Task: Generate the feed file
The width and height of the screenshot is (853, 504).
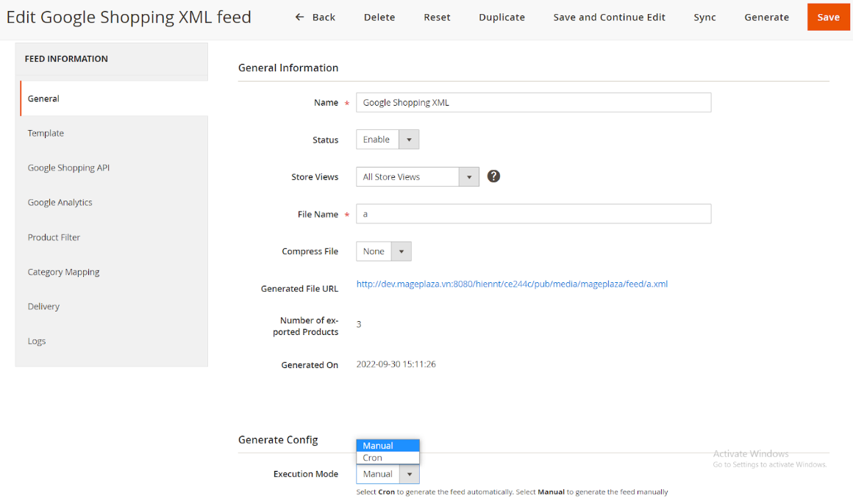Action: click(x=766, y=17)
